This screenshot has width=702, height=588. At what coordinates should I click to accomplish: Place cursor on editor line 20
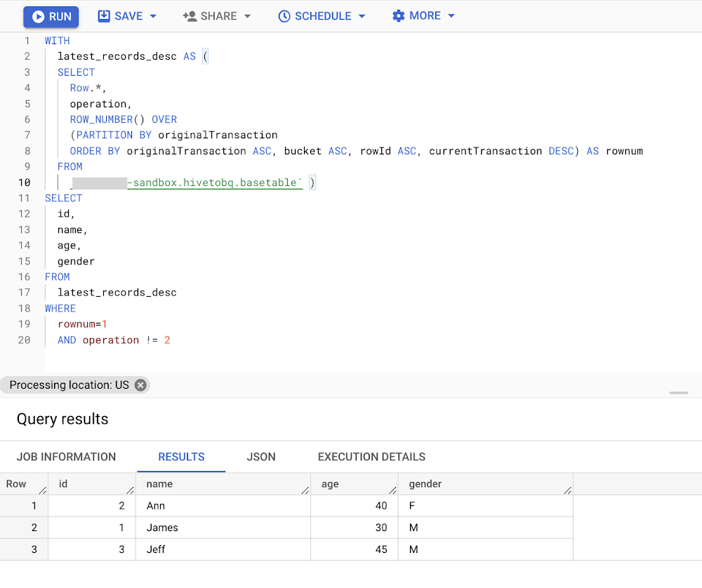211,340
